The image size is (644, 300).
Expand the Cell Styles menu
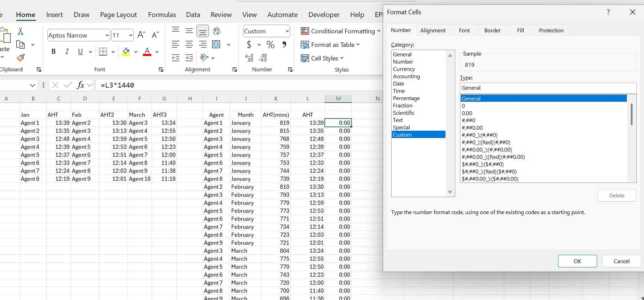(322, 58)
